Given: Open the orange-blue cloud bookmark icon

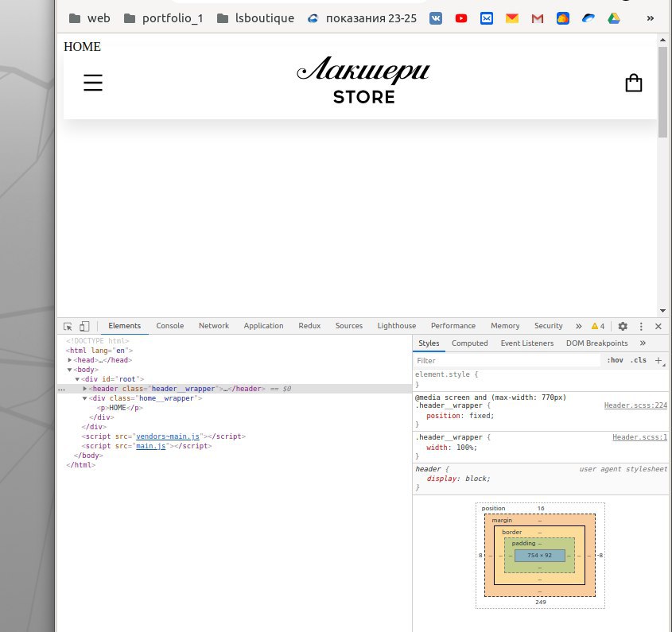Looking at the screenshot, I should pyautogui.click(x=563, y=18).
